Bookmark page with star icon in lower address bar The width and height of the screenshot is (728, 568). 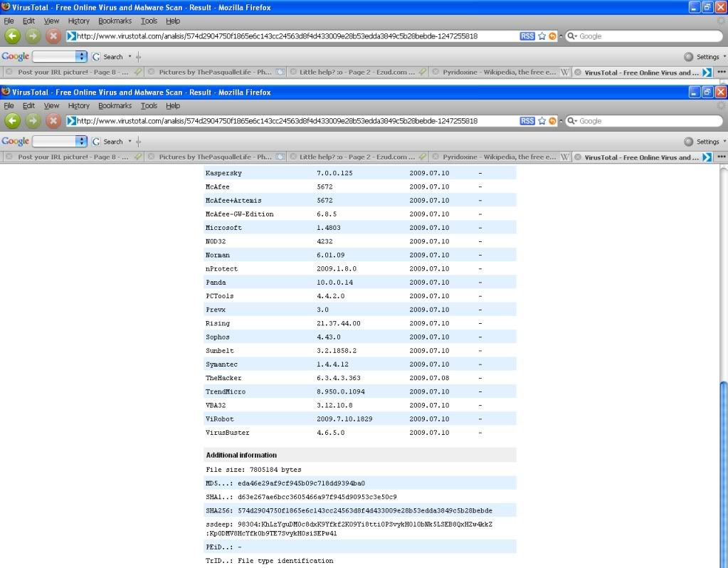(542, 121)
